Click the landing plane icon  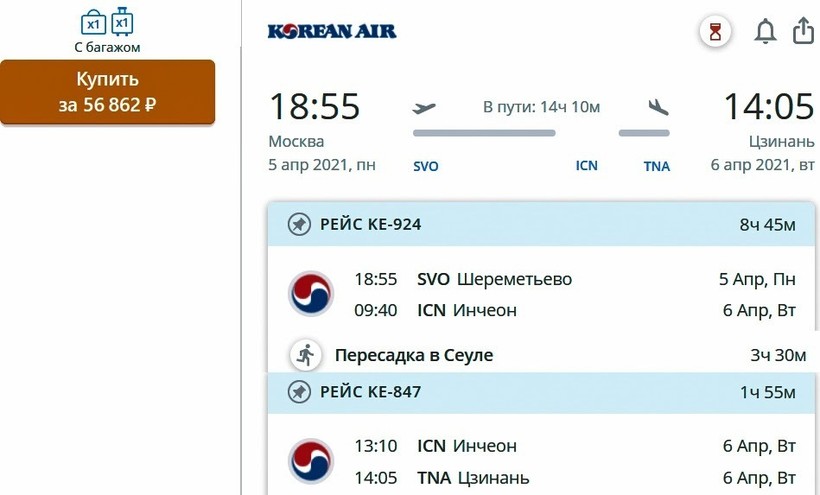coord(657,107)
